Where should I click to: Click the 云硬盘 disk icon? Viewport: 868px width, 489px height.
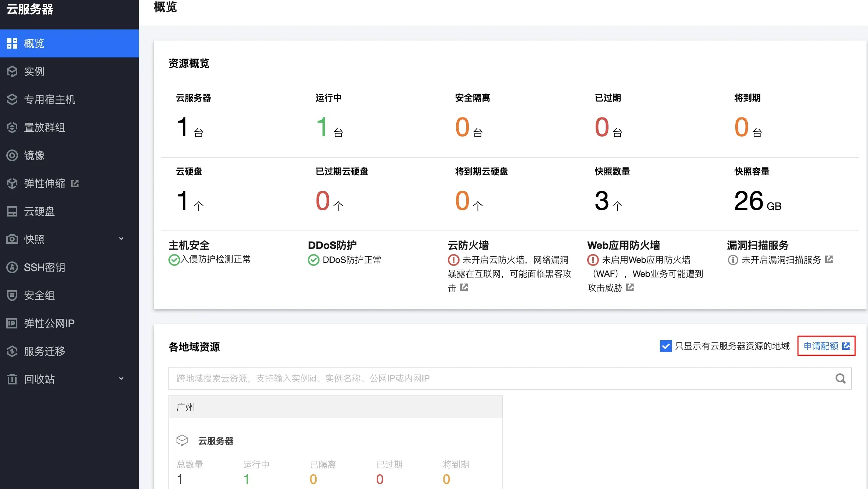click(x=12, y=211)
